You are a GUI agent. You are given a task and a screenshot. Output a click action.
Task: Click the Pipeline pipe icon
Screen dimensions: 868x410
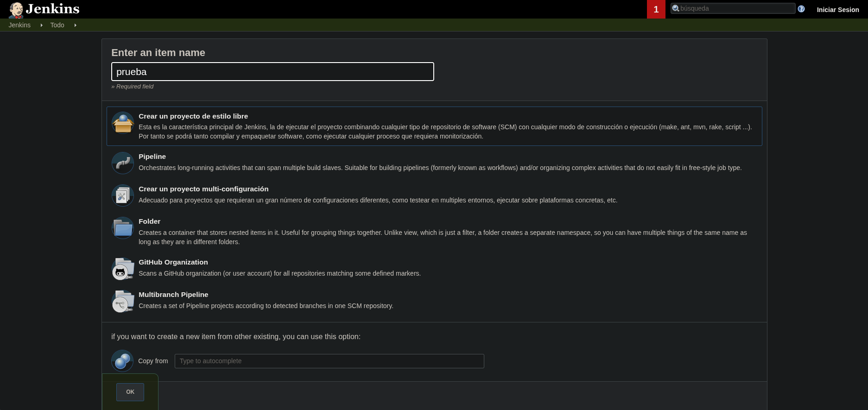pos(123,163)
